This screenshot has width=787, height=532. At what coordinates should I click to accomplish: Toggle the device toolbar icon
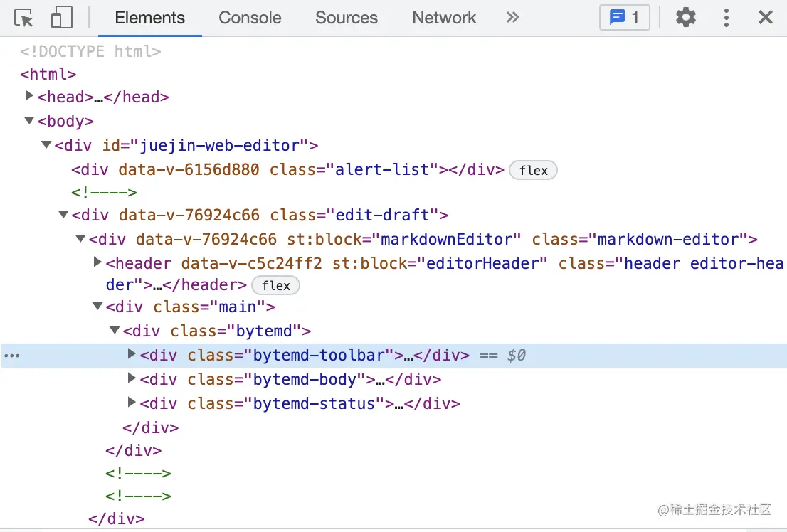[x=62, y=18]
